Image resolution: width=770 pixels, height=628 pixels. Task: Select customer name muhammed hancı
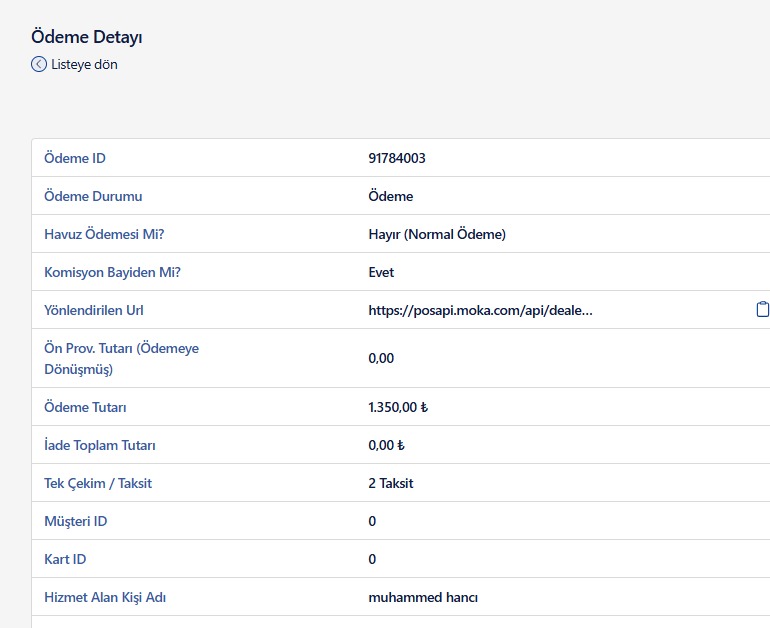click(x=423, y=597)
